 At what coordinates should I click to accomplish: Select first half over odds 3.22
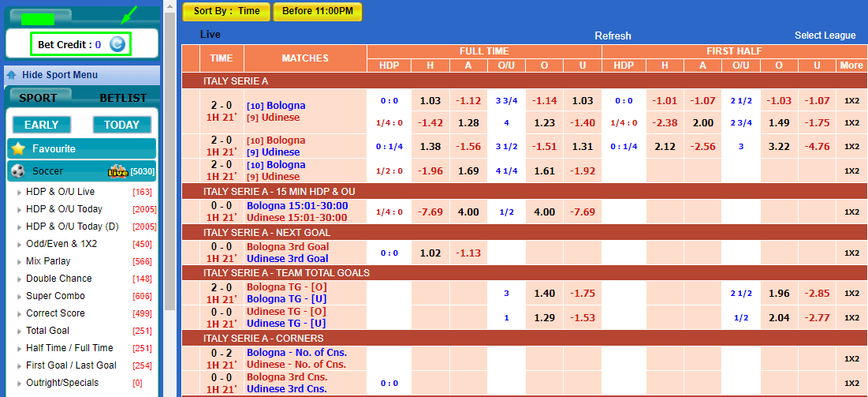click(x=779, y=146)
